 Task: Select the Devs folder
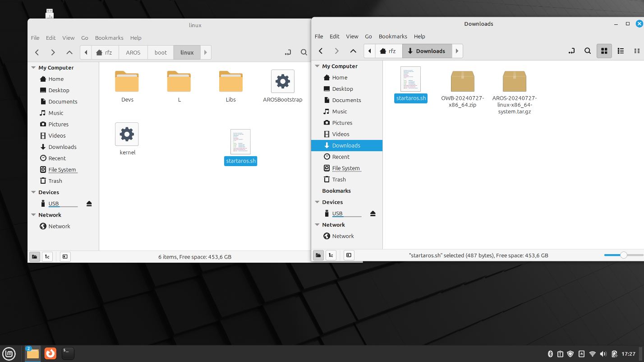tap(127, 87)
